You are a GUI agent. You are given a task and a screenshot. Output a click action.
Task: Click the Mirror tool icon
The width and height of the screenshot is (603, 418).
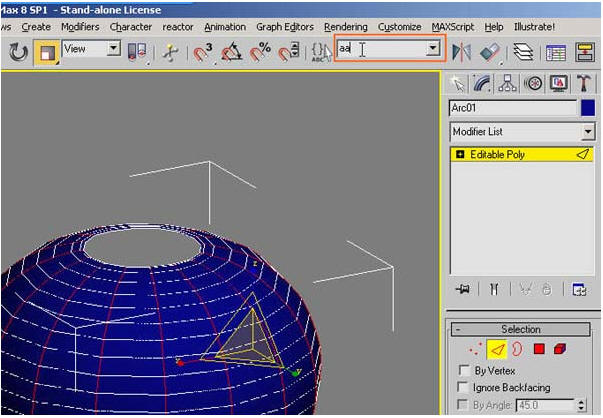pos(461,52)
